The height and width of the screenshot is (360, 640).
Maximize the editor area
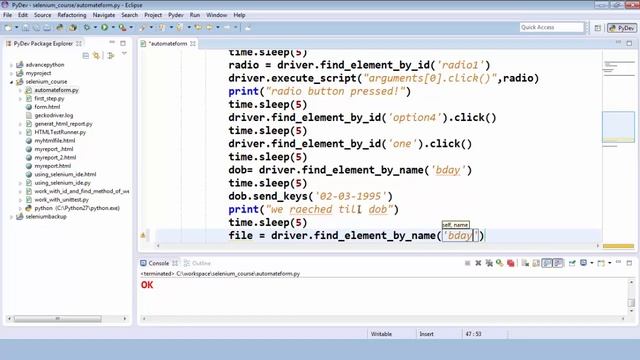click(x=629, y=43)
